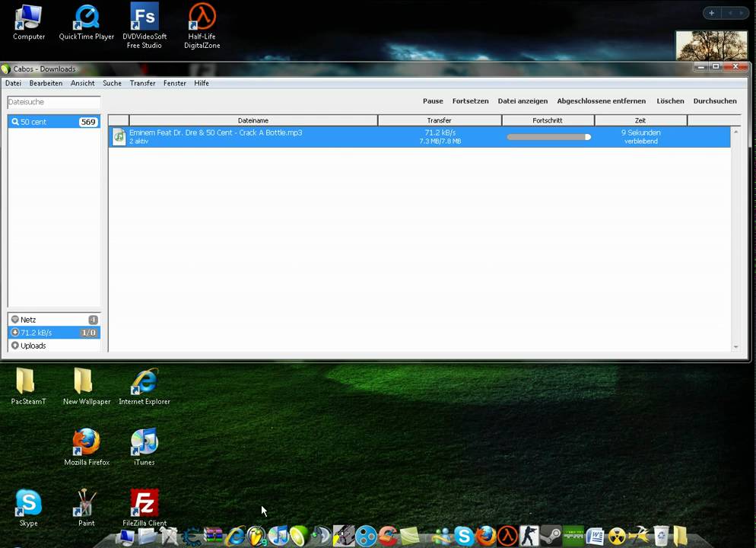Image resolution: width=756 pixels, height=548 pixels.
Task: Open the Hilfe menu
Action: (201, 83)
